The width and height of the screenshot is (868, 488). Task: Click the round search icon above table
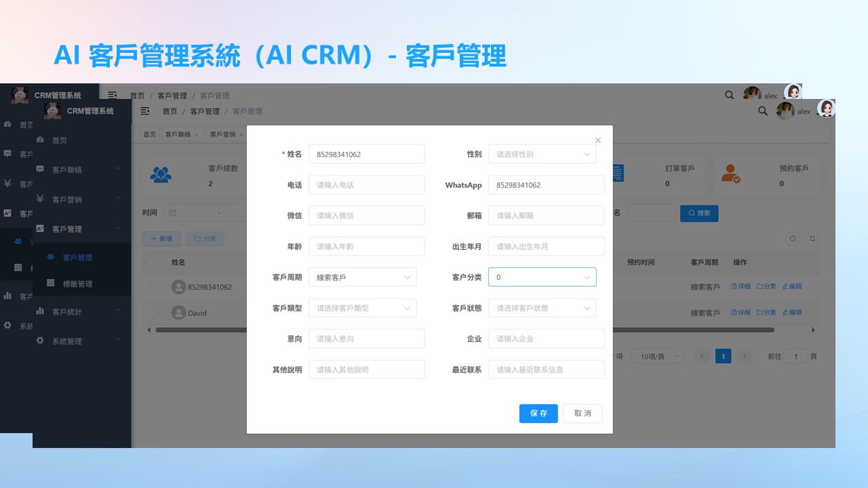792,239
